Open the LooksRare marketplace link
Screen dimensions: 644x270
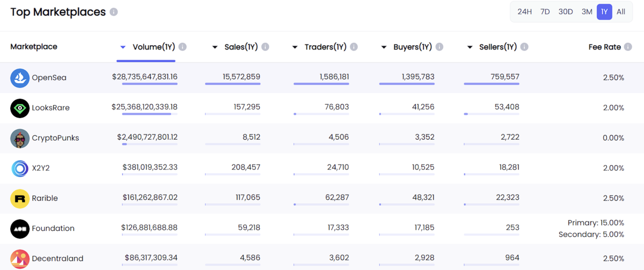coord(51,108)
